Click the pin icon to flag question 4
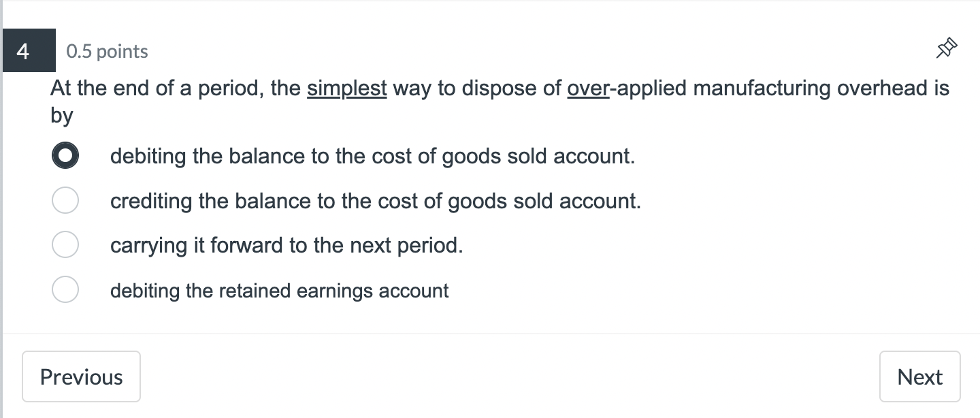This screenshot has height=418, width=980. [947, 48]
